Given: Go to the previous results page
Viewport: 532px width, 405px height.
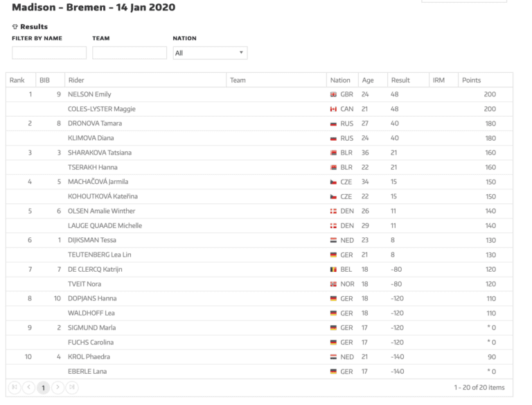Looking at the screenshot, I should pyautogui.click(x=28, y=388).
